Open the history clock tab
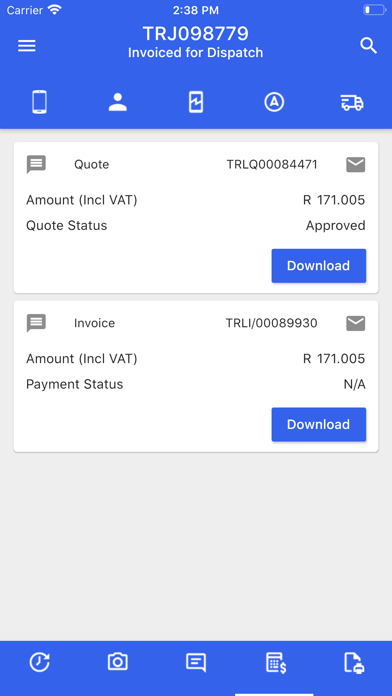 click(40, 662)
